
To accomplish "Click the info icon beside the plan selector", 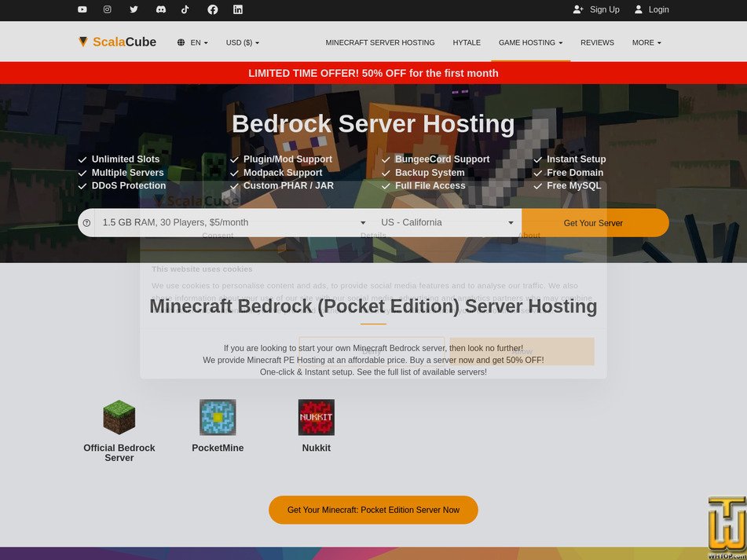I will tap(86, 222).
